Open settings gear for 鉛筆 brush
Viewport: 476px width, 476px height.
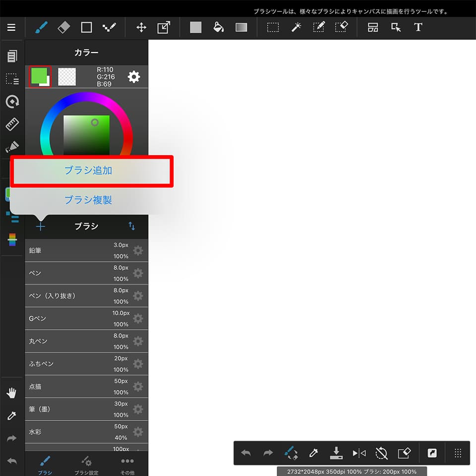tap(138, 251)
